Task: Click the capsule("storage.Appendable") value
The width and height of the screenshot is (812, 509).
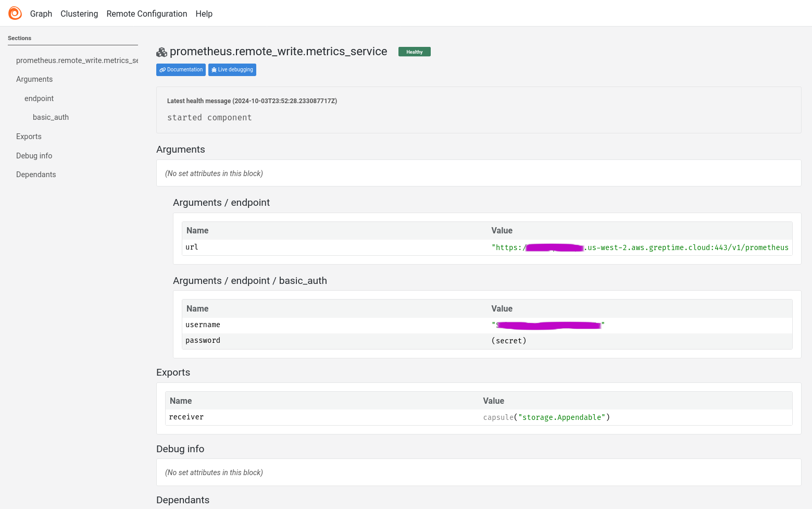Action: [546, 417]
